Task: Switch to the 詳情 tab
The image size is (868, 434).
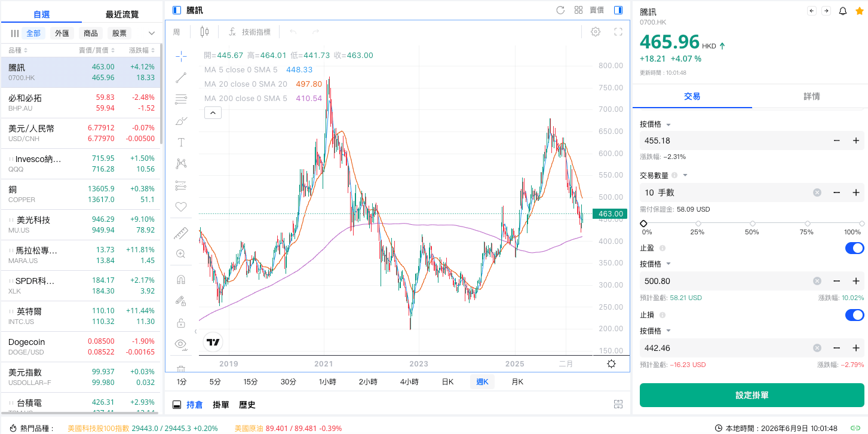Action: tap(811, 96)
